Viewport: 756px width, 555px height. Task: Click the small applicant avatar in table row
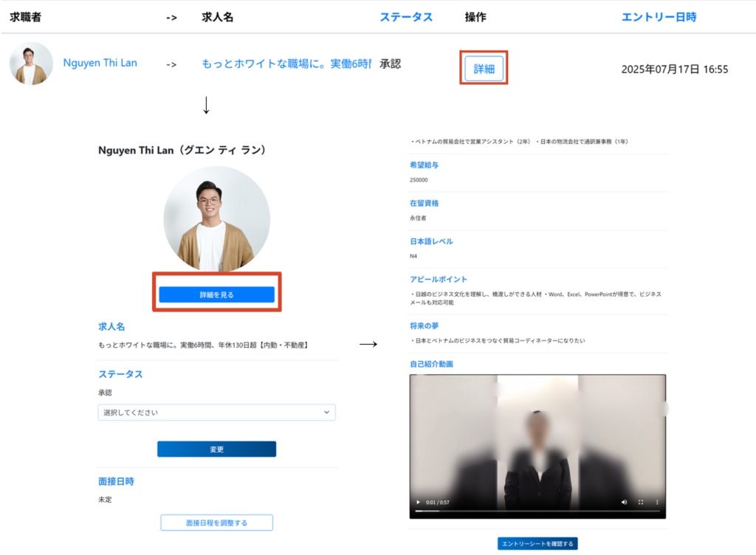coord(31,63)
